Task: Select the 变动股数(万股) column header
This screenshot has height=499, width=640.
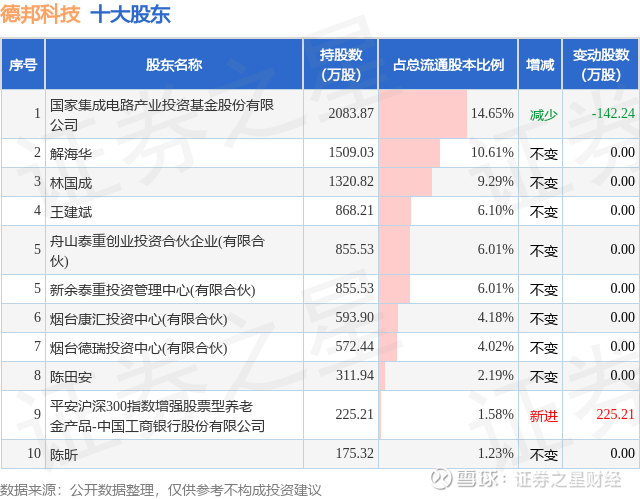Action: click(601, 64)
